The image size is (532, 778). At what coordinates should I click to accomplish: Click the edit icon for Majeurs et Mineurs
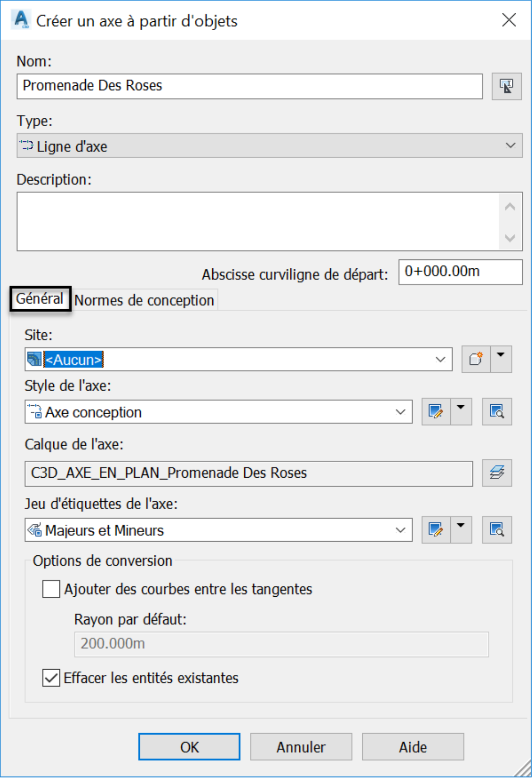point(436,530)
